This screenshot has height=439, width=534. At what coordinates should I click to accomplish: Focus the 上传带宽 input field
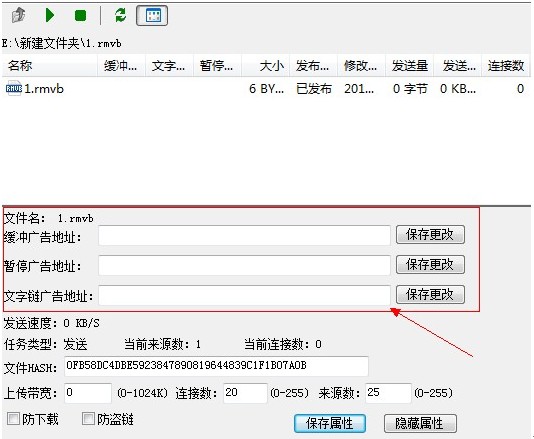point(88,393)
